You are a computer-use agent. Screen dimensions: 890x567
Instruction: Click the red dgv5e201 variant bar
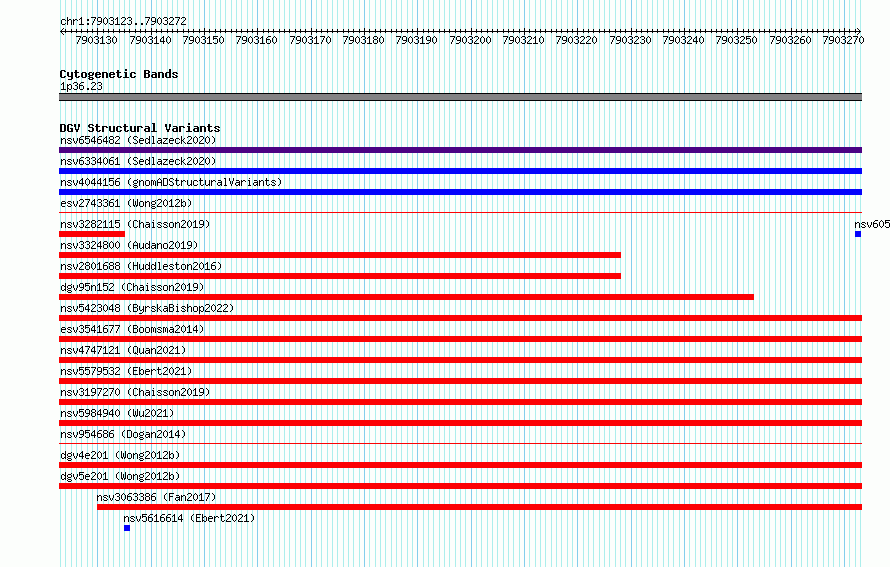(x=460, y=486)
